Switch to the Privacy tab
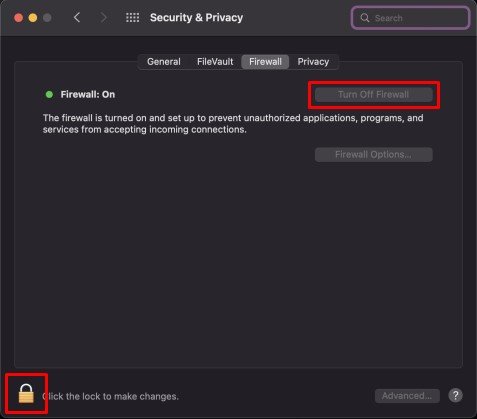 coord(313,62)
